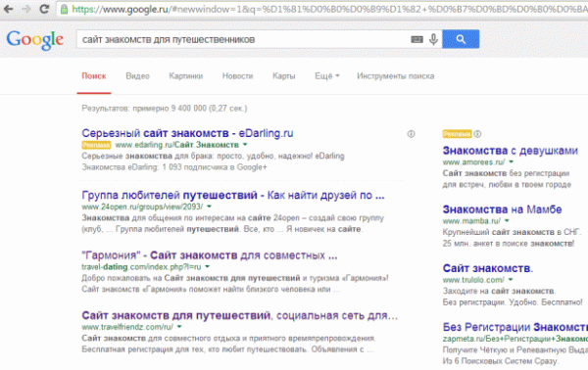This screenshot has height=370, width=588.
Task: Click the green padlock security icon
Action: [64, 9]
